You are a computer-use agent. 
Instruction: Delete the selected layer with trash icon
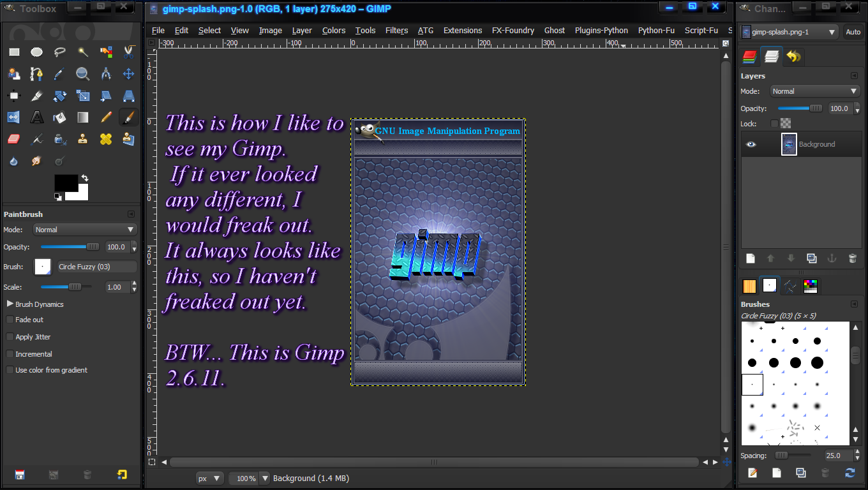[x=852, y=258]
